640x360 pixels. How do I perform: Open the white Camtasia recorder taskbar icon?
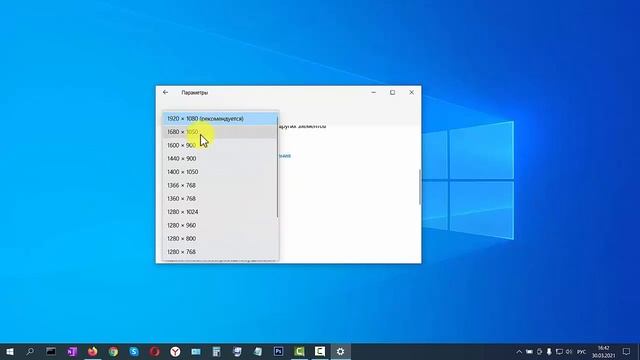click(x=320, y=351)
